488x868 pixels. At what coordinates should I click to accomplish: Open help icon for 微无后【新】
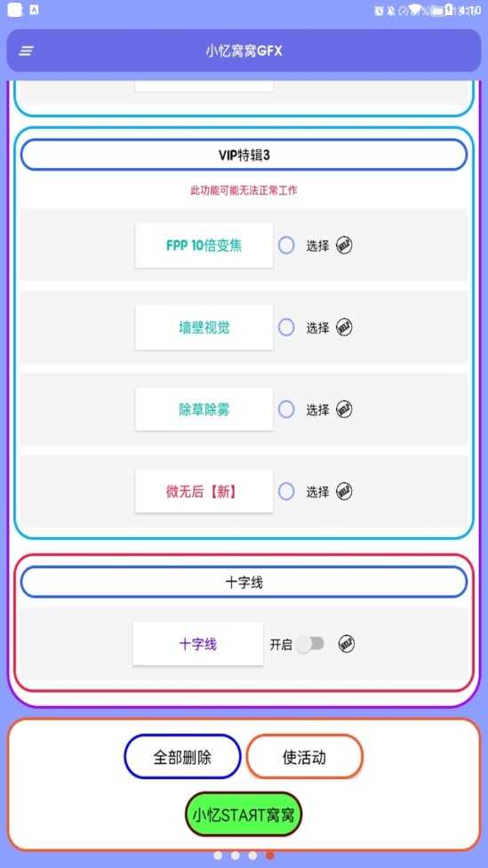pos(344,491)
